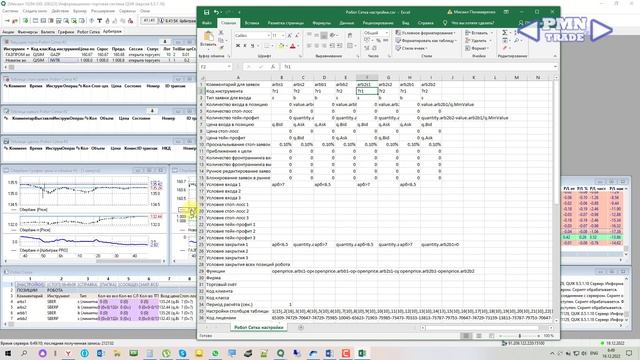
Task: Open QUIK menu Система
Action: [x=11, y=11]
